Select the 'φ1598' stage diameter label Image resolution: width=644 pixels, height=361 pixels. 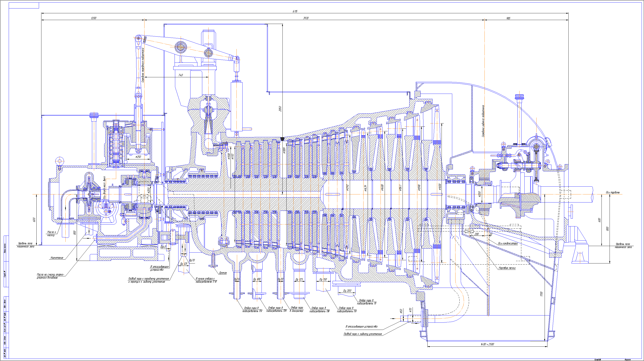coord(419,188)
